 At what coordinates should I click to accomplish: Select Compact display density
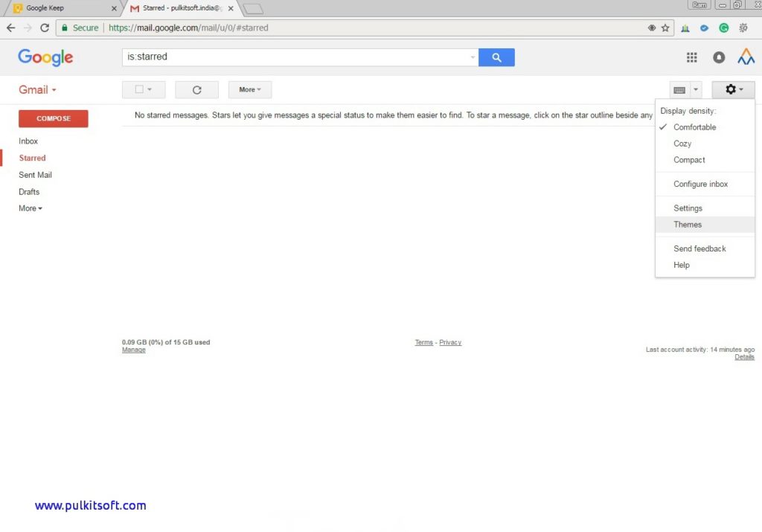point(689,160)
